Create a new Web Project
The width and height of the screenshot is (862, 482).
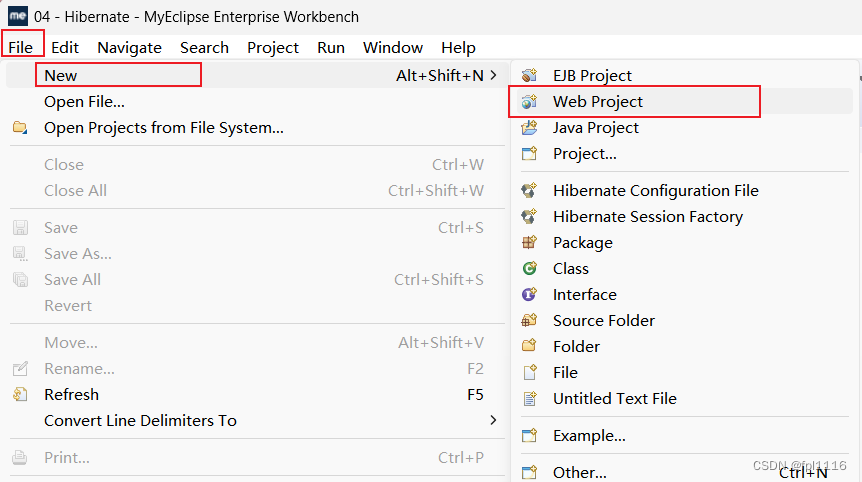pyautogui.click(x=683, y=101)
